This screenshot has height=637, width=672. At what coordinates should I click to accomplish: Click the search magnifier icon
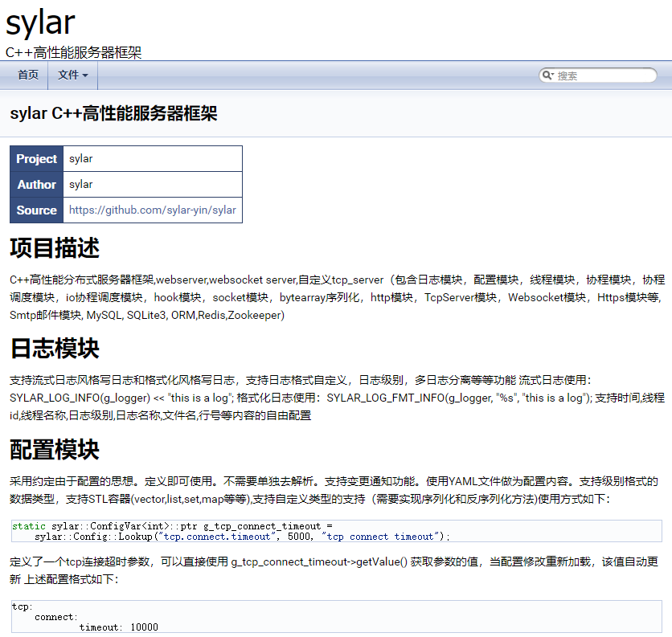(547, 76)
